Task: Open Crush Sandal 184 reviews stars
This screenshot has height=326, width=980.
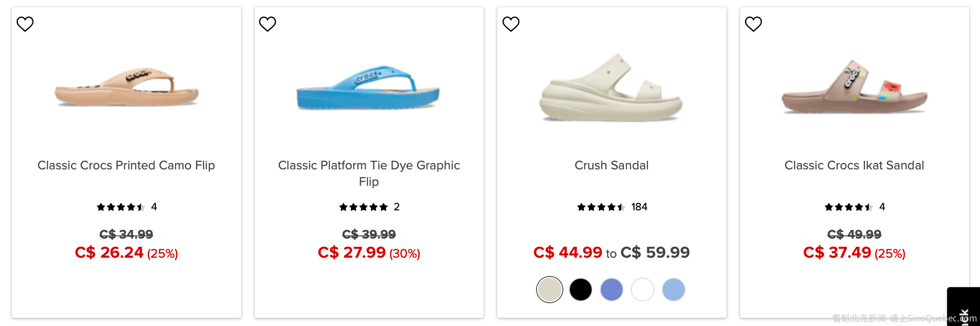Action: click(x=601, y=207)
